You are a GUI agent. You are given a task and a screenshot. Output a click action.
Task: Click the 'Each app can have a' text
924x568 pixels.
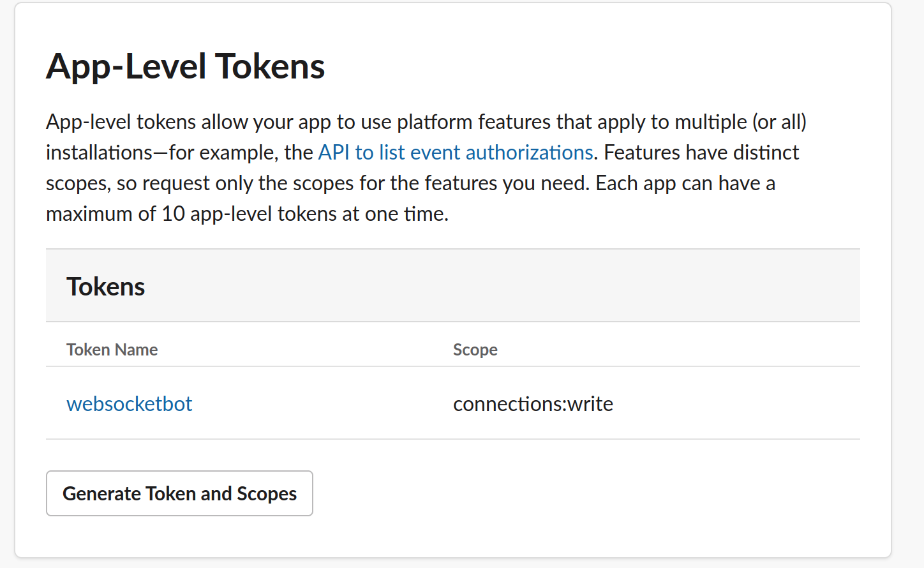[685, 183]
